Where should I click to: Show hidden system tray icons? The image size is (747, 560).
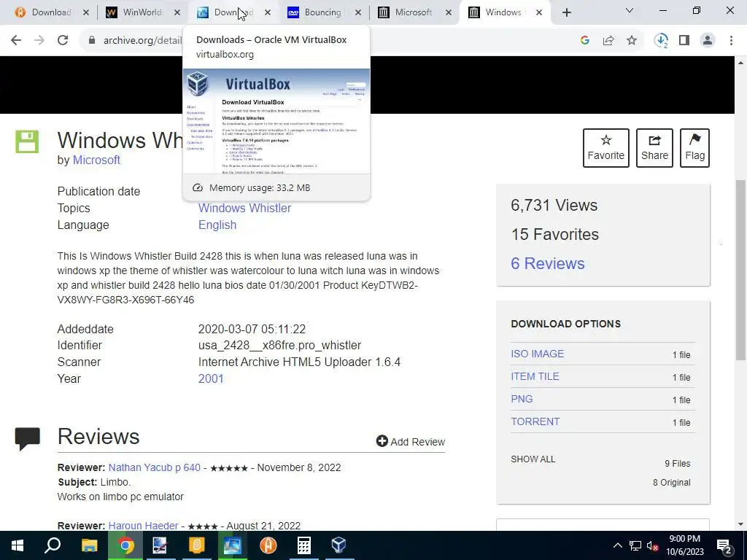pyautogui.click(x=617, y=545)
